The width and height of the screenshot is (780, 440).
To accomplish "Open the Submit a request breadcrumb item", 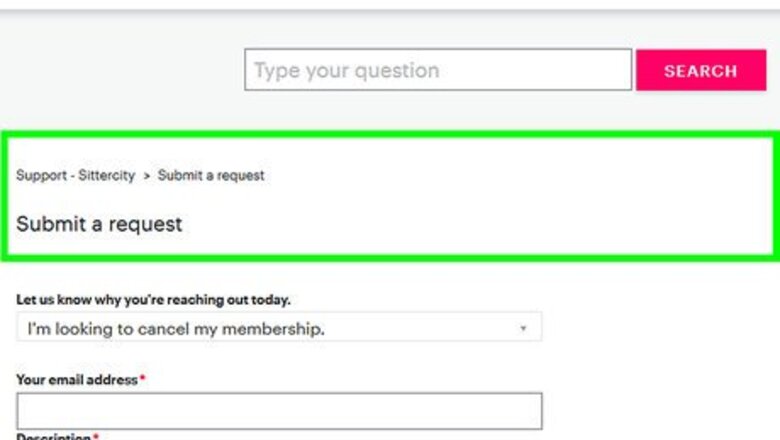I will 211,176.
